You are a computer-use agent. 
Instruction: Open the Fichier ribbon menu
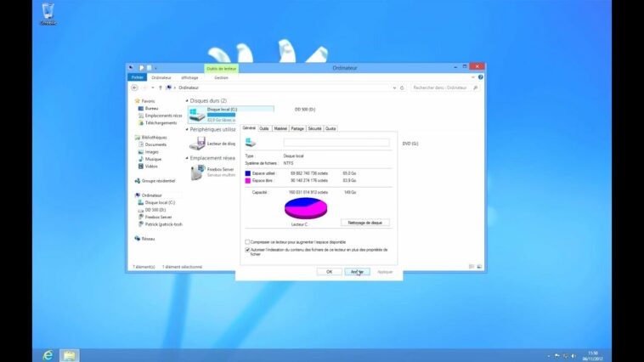tap(137, 77)
